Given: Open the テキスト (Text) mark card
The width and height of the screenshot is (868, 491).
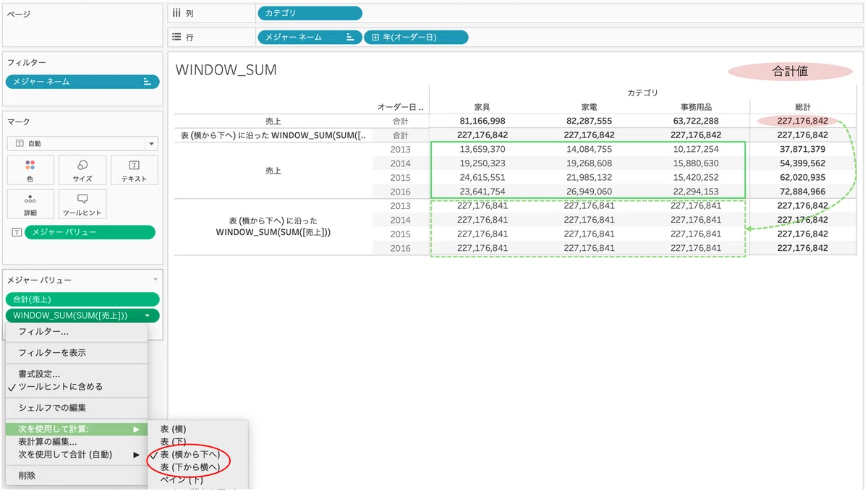Looking at the screenshot, I should [135, 171].
